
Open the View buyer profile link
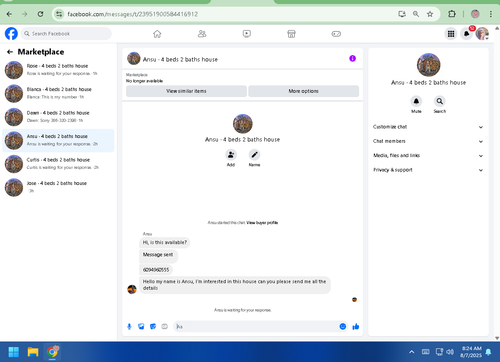coord(262,223)
